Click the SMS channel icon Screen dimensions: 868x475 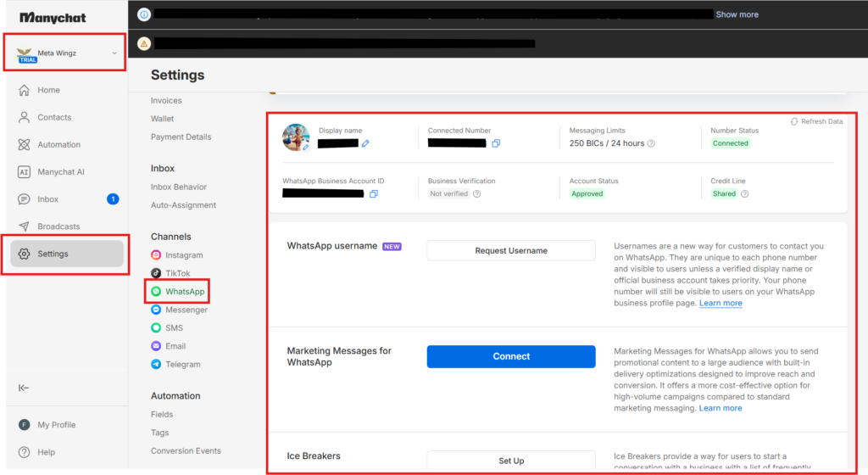(156, 327)
